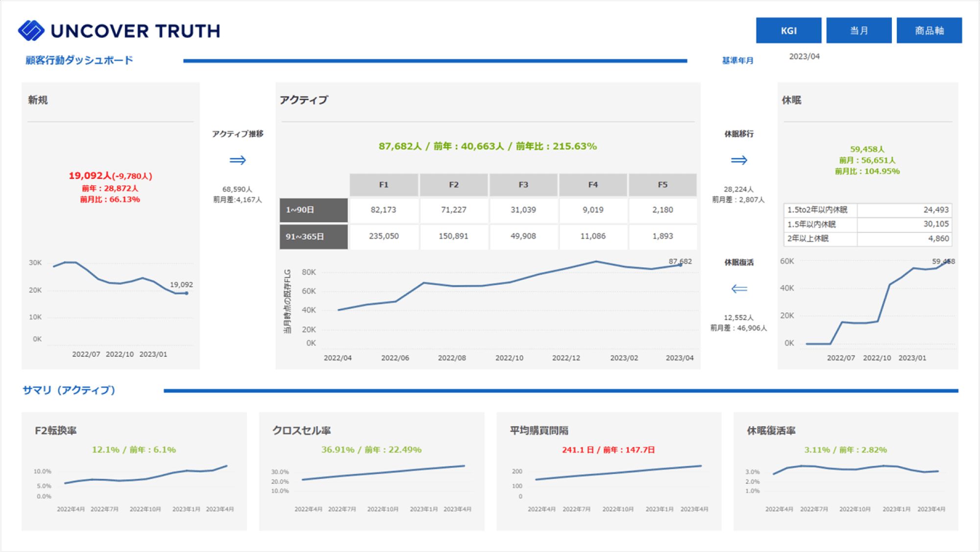Click cell value 49,908

tap(523, 236)
